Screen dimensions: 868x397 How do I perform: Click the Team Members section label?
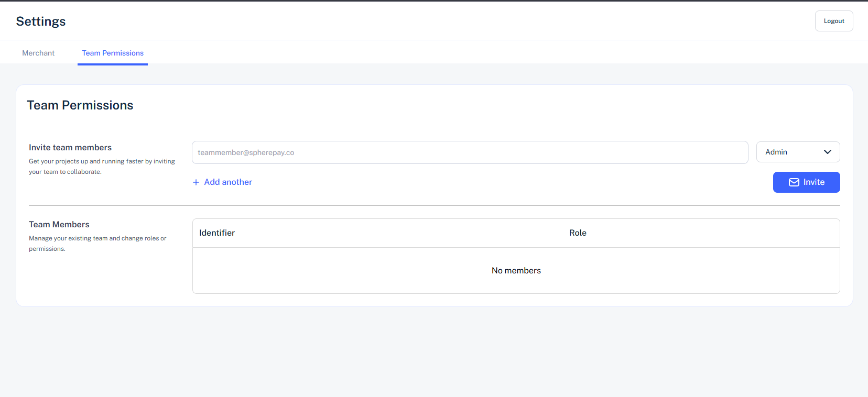59,225
